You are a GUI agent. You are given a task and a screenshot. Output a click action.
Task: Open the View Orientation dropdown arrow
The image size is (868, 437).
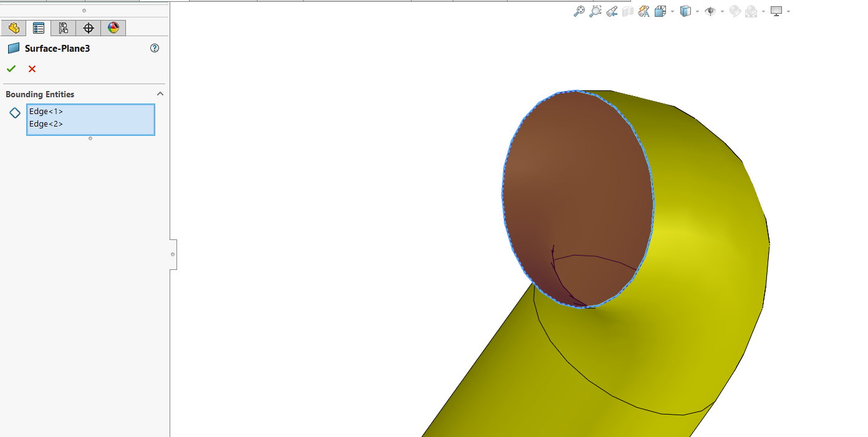tap(672, 12)
